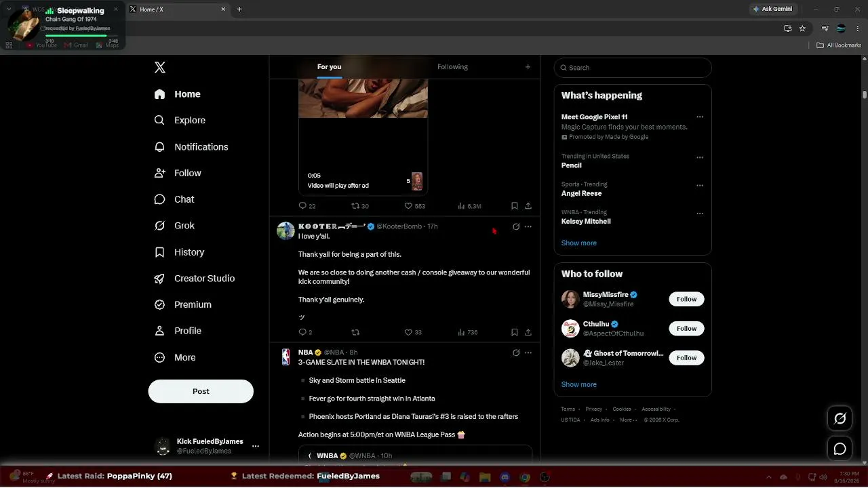Repost KooterBomb's post
Viewport: 868px width, 488px height.
[x=355, y=332]
